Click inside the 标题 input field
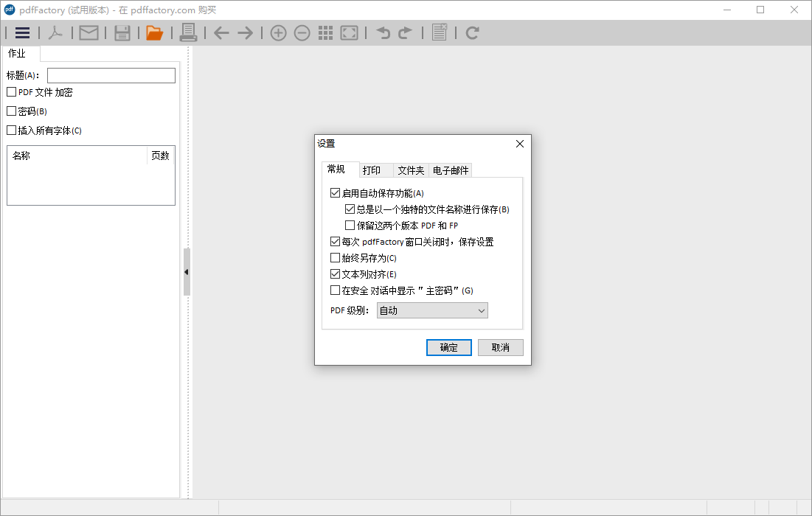Image resolution: width=812 pixels, height=516 pixels. [111, 75]
